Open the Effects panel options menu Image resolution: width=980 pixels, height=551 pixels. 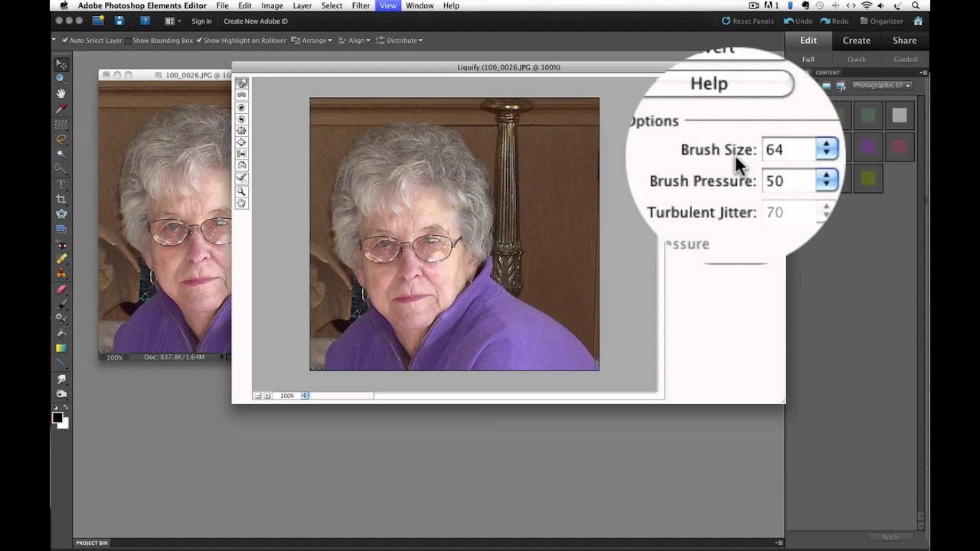pos(924,73)
